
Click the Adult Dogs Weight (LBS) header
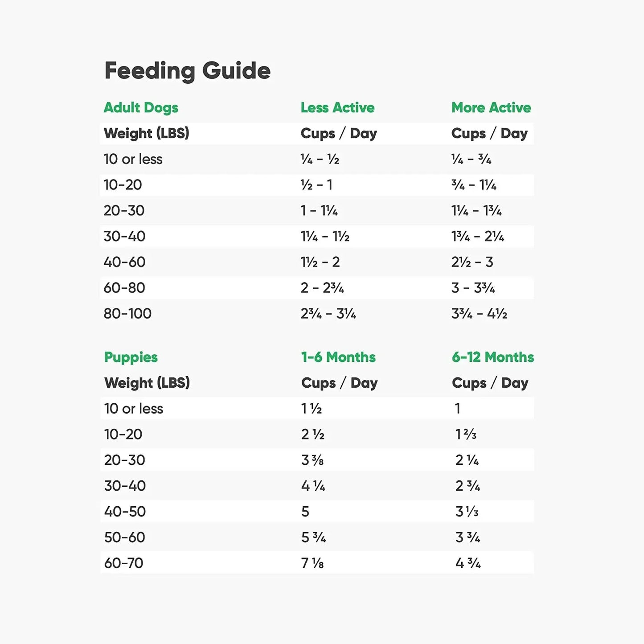tap(146, 134)
